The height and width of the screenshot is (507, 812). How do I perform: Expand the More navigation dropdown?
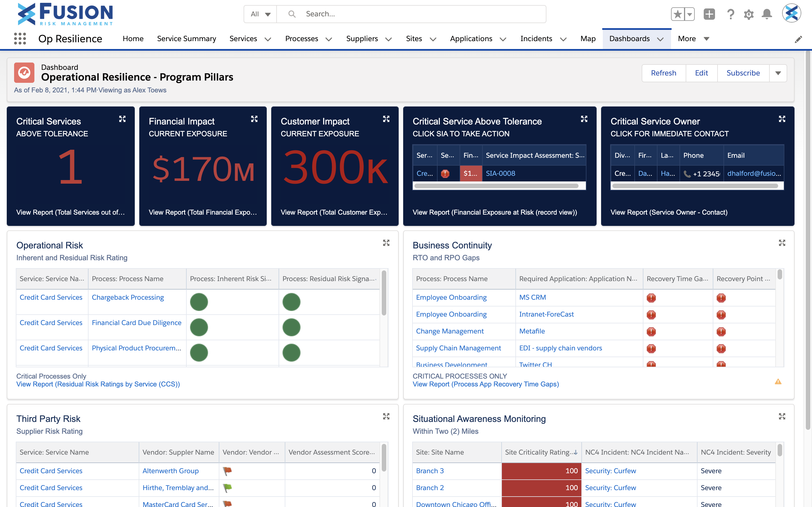tap(693, 39)
